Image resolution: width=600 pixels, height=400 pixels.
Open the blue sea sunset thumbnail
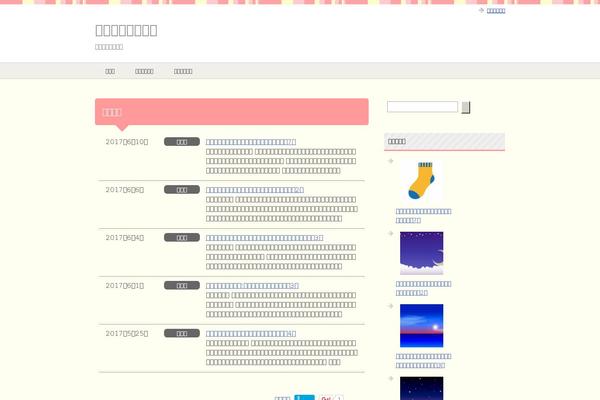point(421,325)
